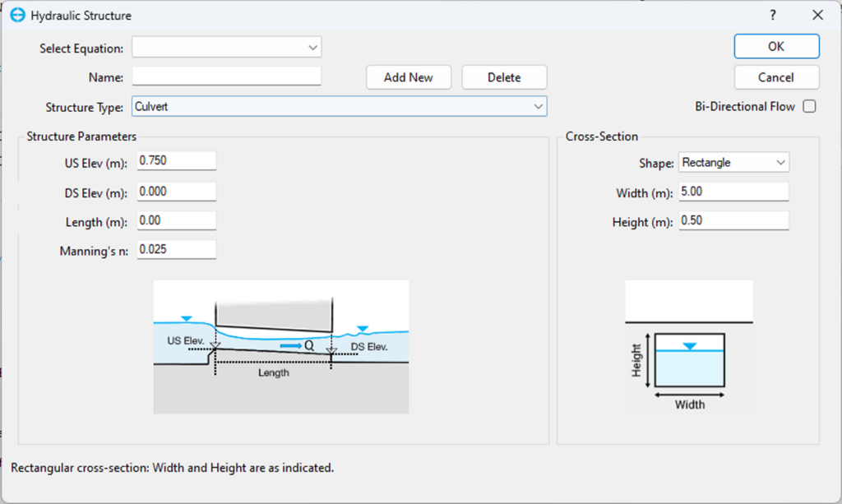Focus the Length (m) input field
The image size is (842, 504).
pos(176,222)
